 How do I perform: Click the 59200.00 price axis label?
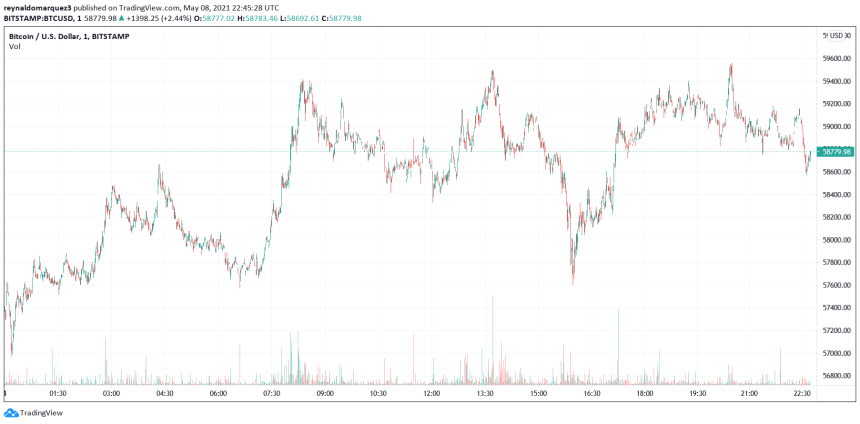point(836,104)
